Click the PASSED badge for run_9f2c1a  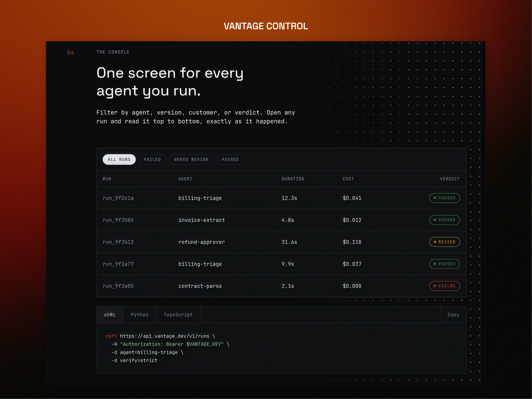(x=445, y=198)
